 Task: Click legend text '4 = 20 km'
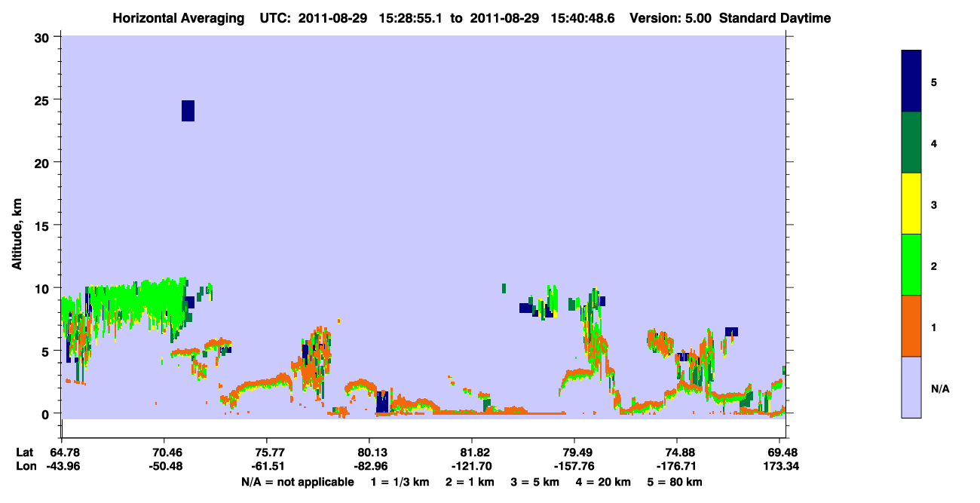[605, 482]
